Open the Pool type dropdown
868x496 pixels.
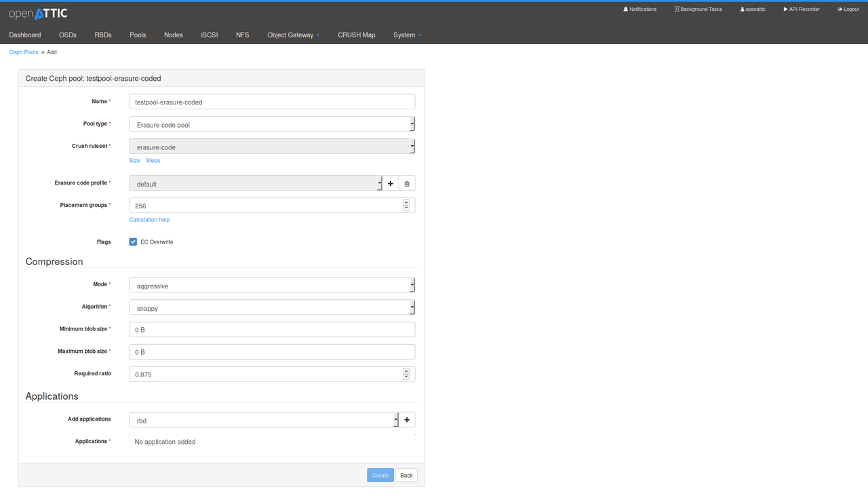coord(272,124)
